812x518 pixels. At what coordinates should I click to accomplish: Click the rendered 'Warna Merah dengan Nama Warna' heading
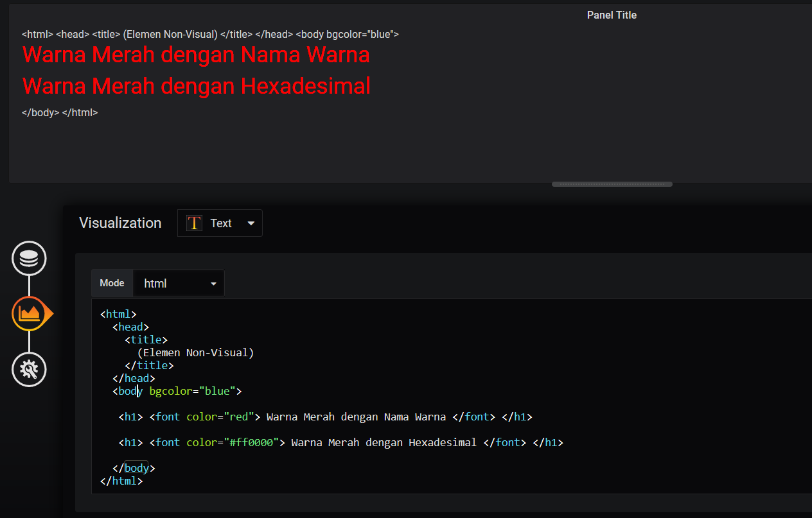[196, 55]
